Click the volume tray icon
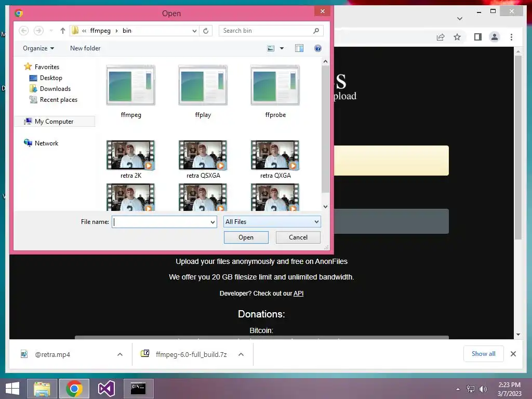The height and width of the screenshot is (399, 532). click(483, 389)
